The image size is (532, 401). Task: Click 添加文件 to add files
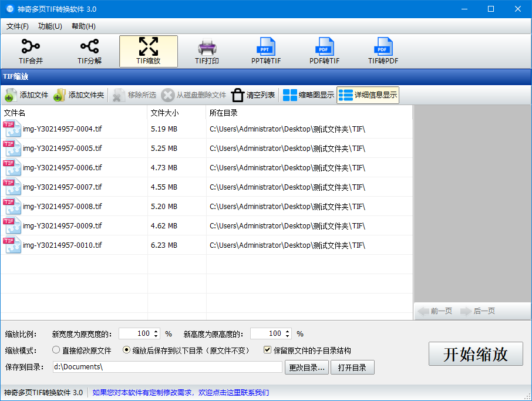pos(26,95)
